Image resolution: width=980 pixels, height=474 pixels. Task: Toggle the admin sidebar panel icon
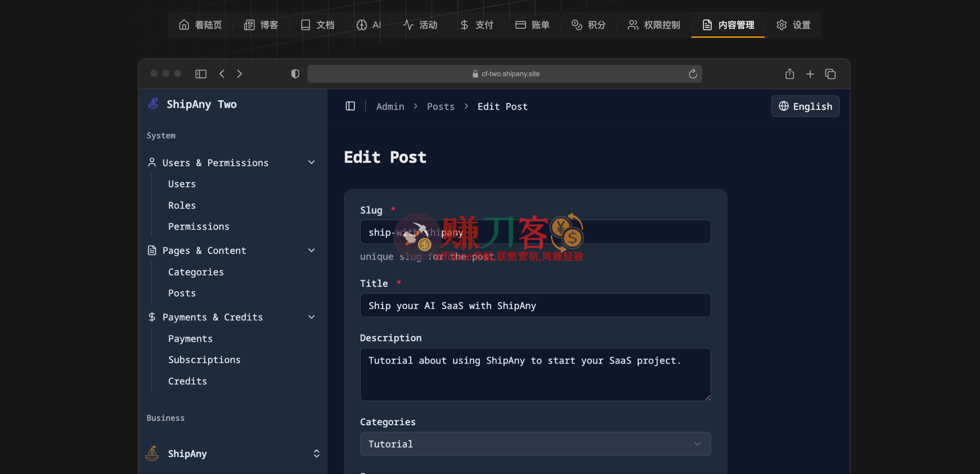click(350, 106)
